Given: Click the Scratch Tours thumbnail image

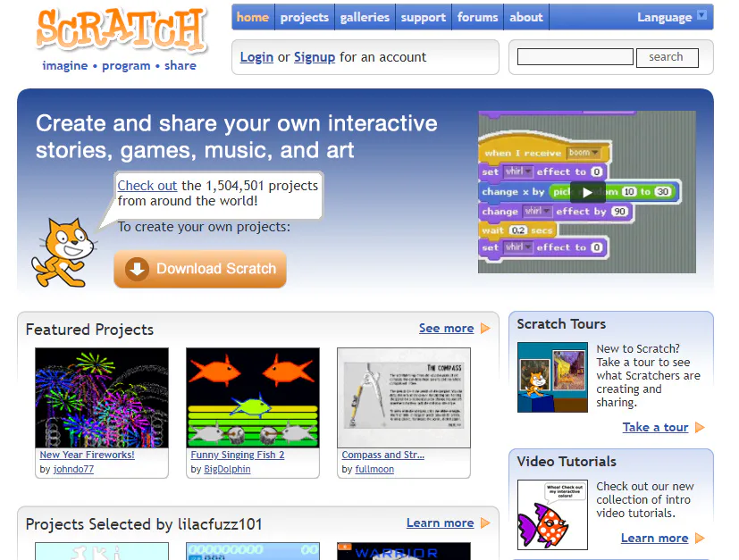Looking at the screenshot, I should pos(552,377).
